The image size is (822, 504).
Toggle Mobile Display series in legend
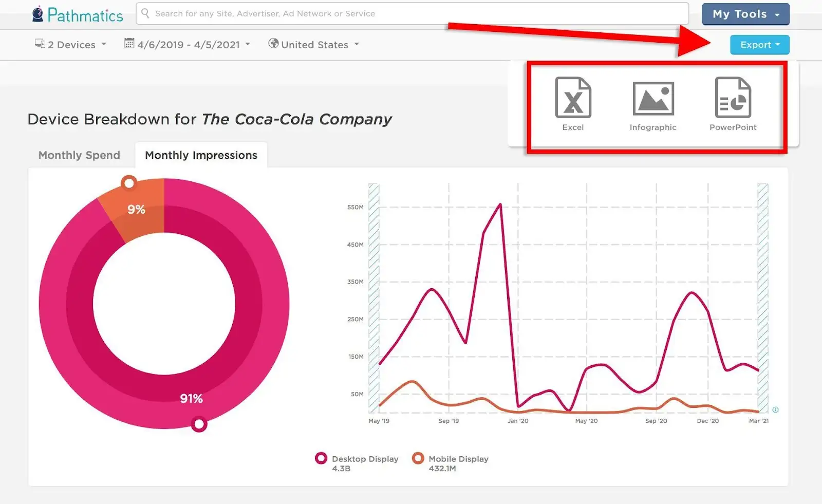[x=451, y=462]
